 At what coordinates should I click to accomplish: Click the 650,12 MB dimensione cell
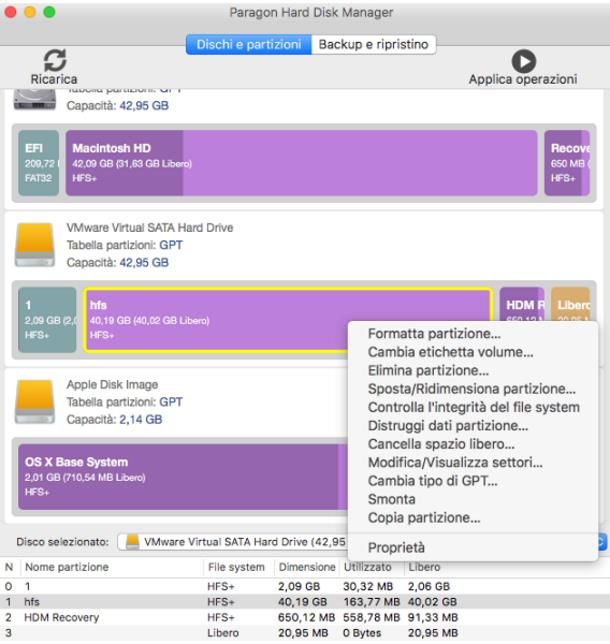click(306, 617)
